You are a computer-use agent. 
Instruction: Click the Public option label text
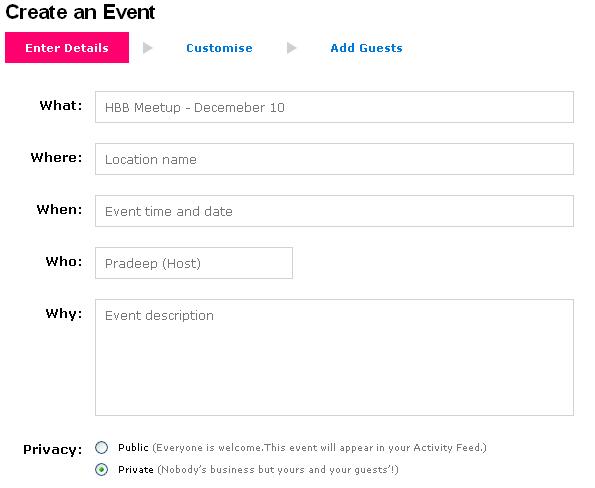tap(133, 447)
